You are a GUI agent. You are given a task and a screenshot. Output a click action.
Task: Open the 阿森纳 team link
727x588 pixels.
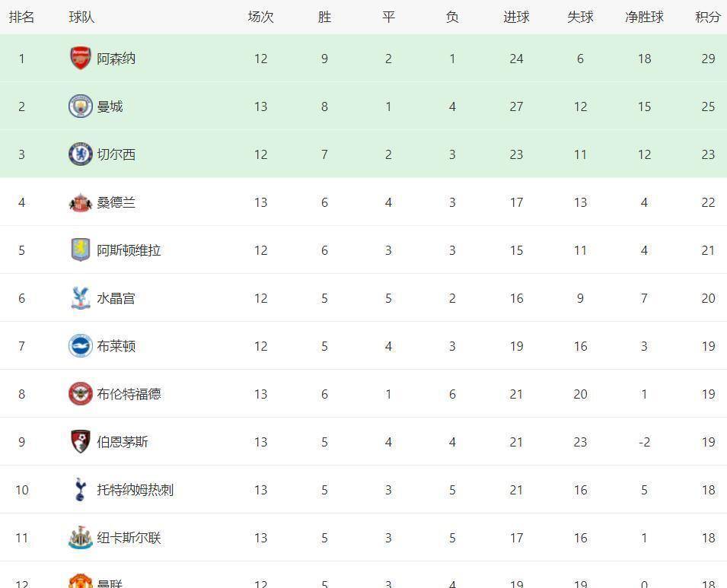[x=116, y=59]
